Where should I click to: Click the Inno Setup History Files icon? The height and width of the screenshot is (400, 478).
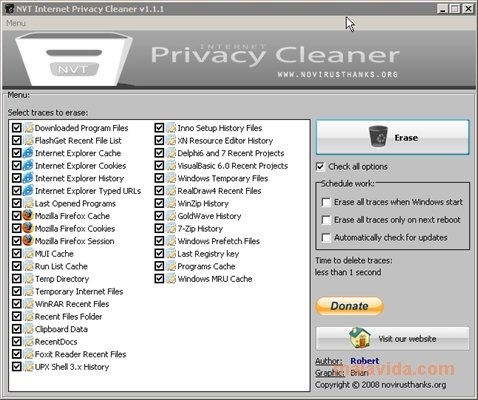coord(171,128)
